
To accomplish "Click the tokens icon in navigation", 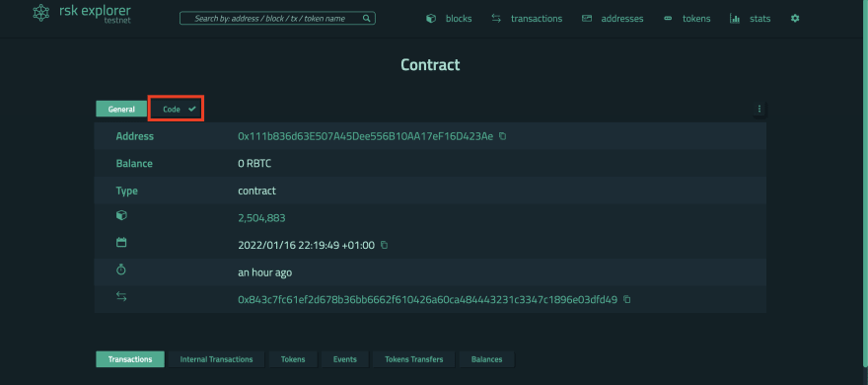I will [668, 19].
